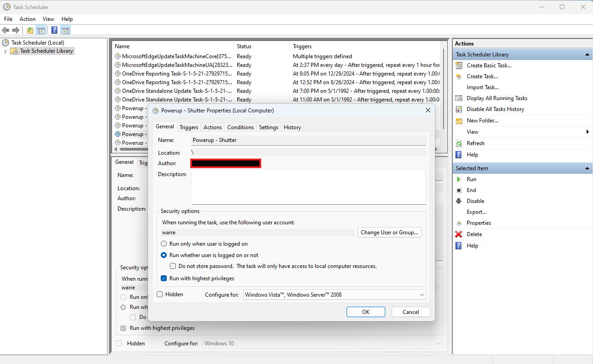Image resolution: width=593 pixels, height=364 pixels.
Task: Click the Back arrow in the toolbar
Action: point(5,30)
